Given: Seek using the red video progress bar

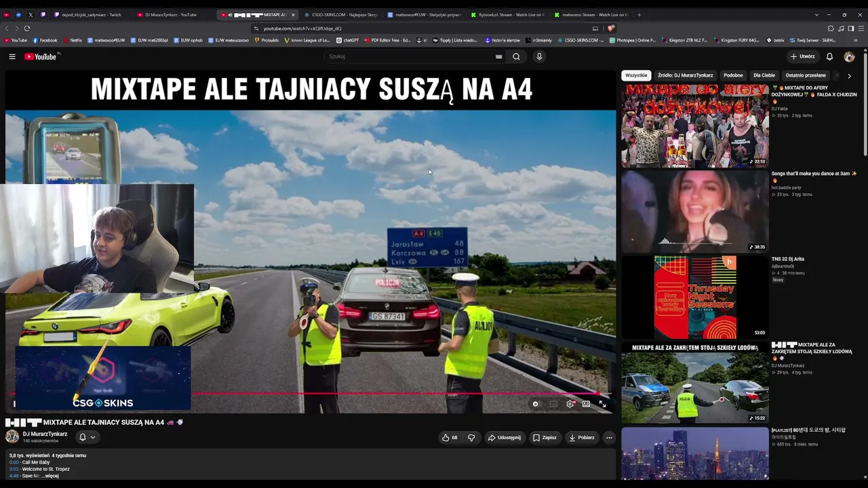Looking at the screenshot, I should (311, 393).
